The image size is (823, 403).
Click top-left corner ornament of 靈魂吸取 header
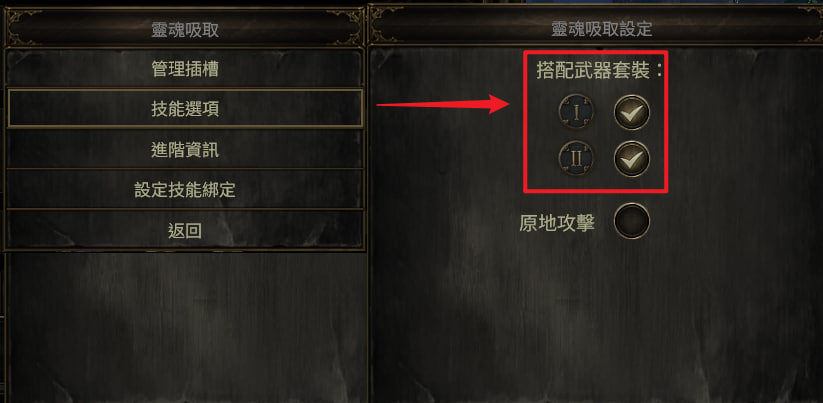(20, 17)
